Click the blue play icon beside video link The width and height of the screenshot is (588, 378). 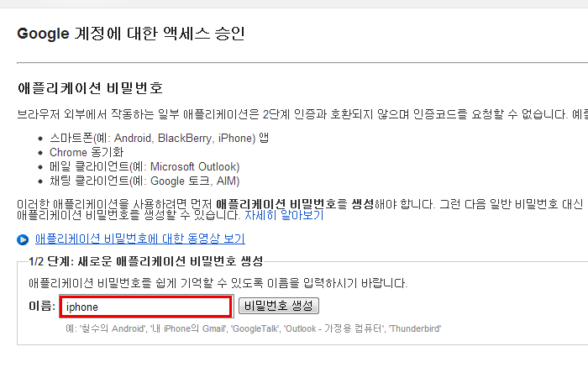click(x=23, y=239)
